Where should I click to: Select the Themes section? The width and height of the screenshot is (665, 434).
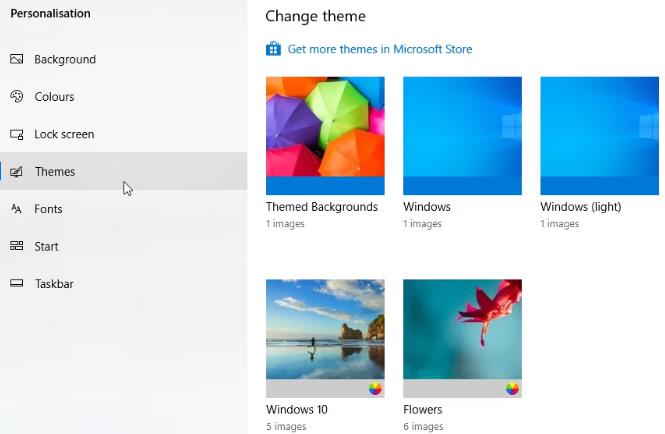(x=123, y=171)
